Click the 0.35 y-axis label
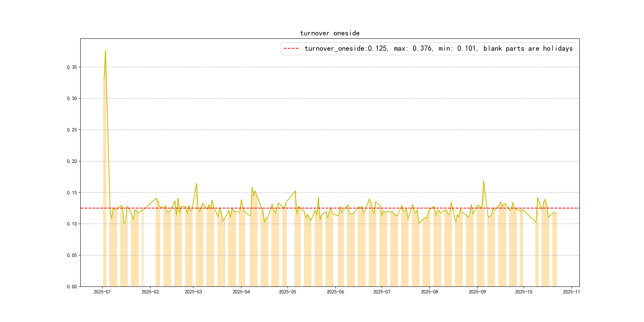 pos(72,67)
